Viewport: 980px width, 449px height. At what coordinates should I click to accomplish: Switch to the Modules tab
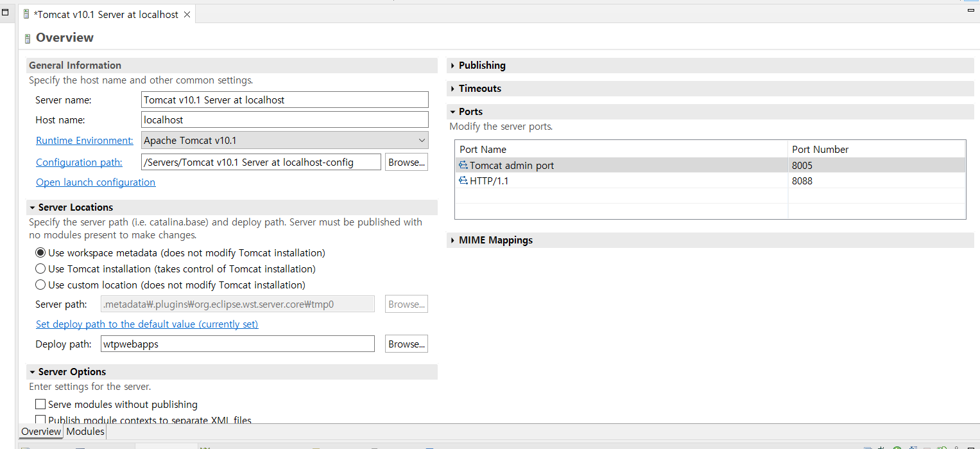coord(85,432)
